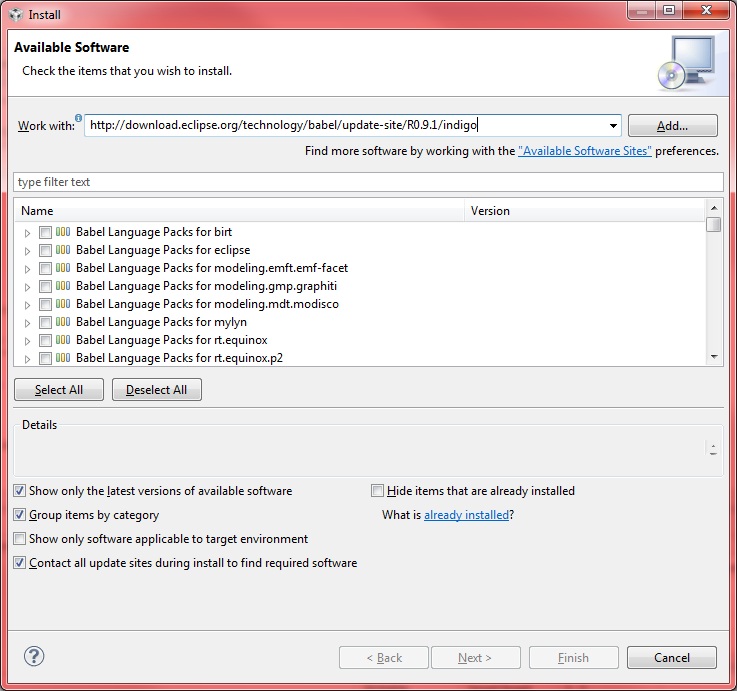Click the help question mark icon

34,656
